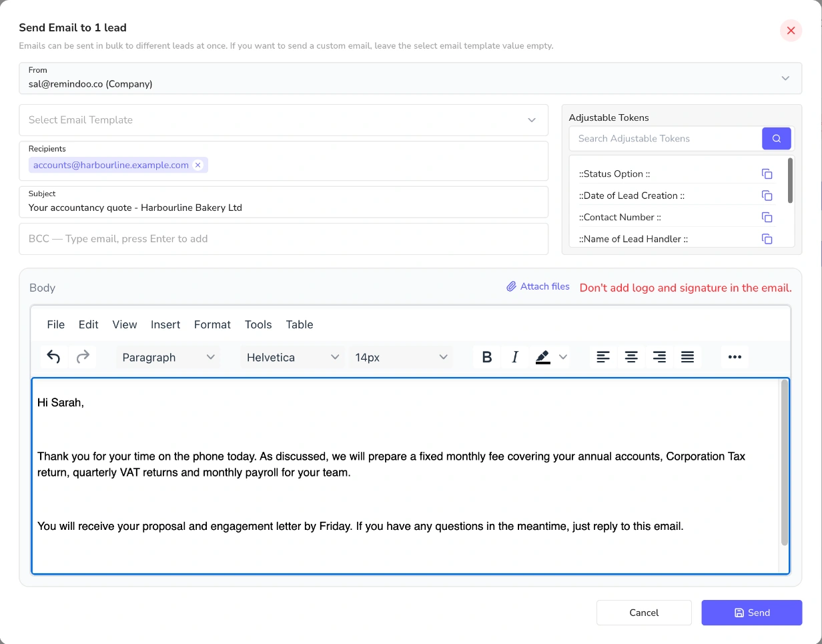This screenshot has width=822, height=644.
Task: Undo the last edit in body editor
Action: click(53, 357)
